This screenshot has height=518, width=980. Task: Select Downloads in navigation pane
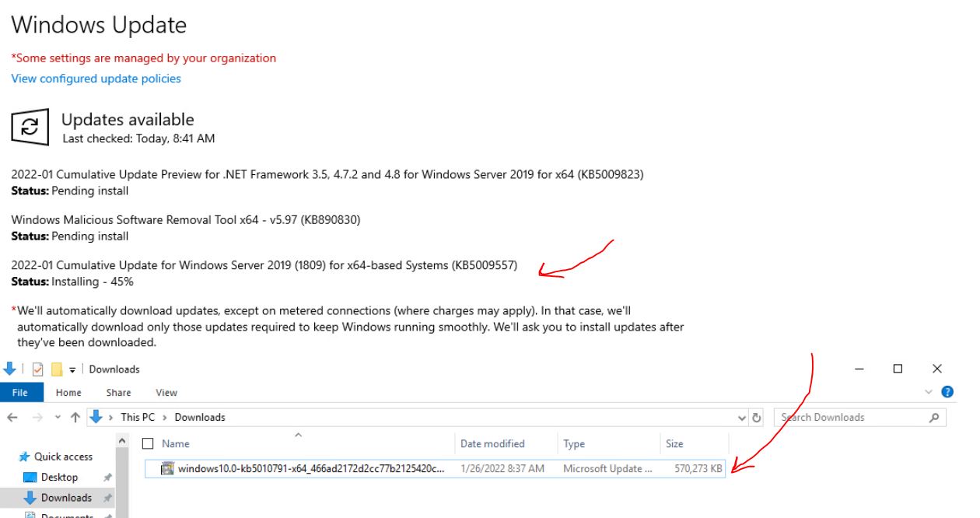(66, 498)
